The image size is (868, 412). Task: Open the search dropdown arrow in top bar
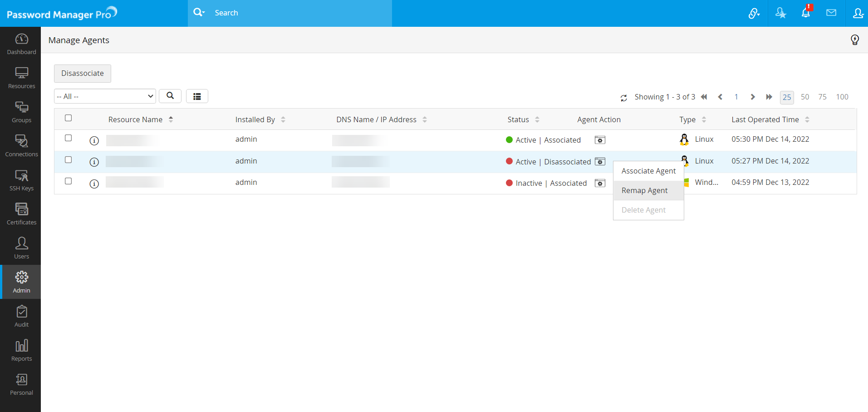[199, 13]
